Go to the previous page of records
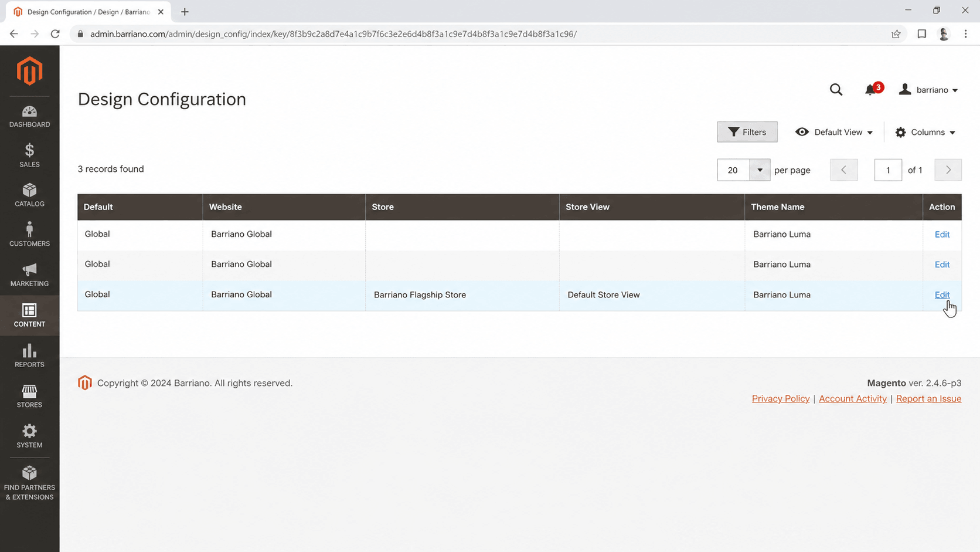 coord(844,170)
